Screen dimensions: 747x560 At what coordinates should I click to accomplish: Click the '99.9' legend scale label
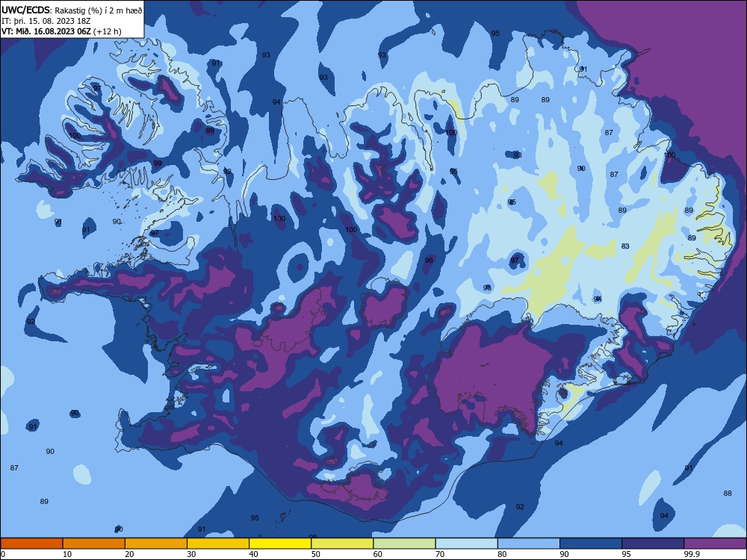[x=691, y=554]
